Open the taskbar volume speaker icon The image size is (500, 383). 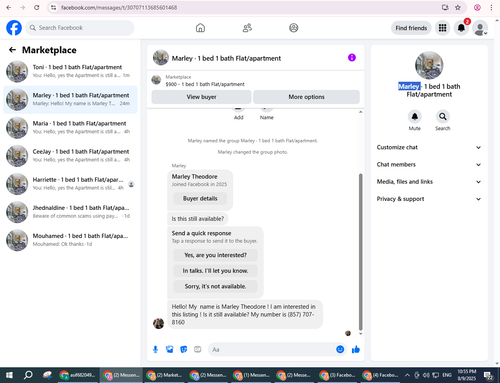(426, 375)
